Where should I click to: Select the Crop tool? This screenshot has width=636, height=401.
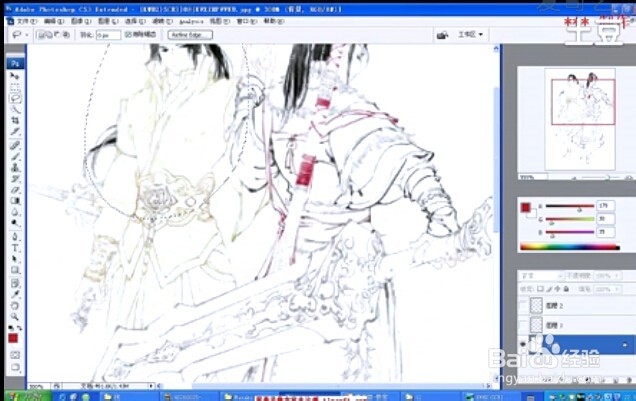pos(15,120)
